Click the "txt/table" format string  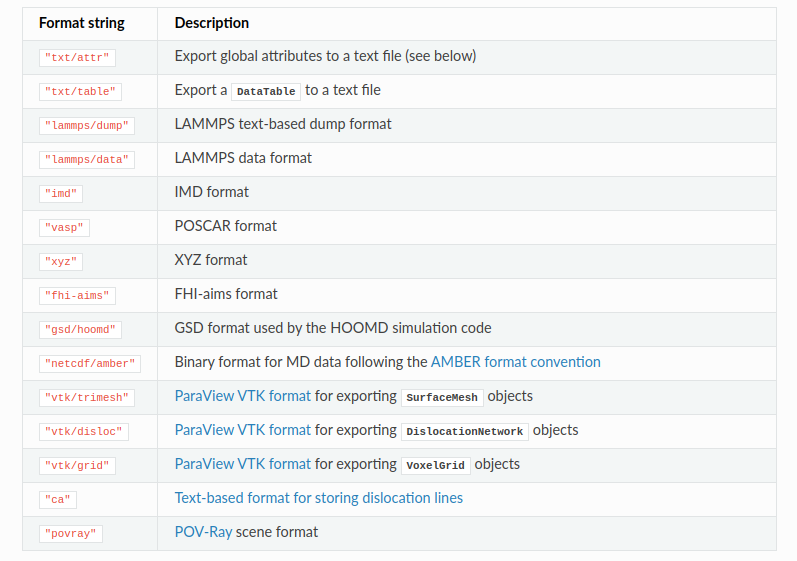80,91
